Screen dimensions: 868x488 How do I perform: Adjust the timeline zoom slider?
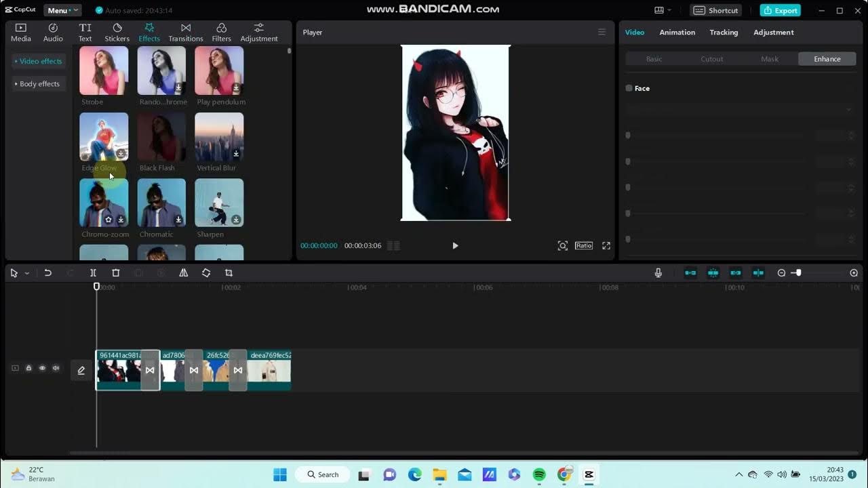click(x=798, y=272)
